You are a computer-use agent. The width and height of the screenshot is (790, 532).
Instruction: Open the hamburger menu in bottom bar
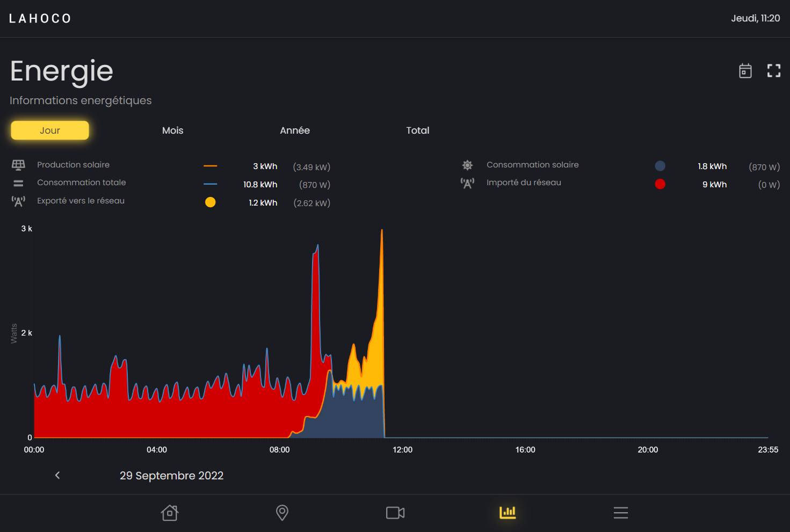click(620, 513)
